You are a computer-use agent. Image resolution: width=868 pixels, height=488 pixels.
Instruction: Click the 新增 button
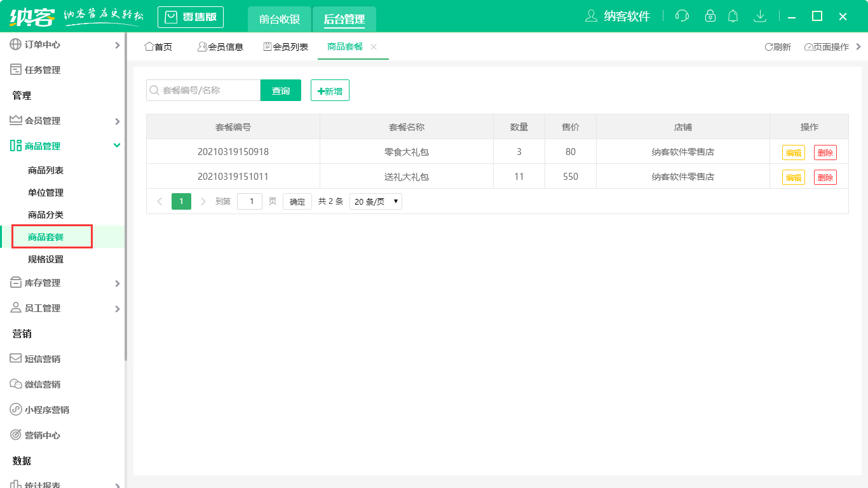pyautogui.click(x=330, y=90)
